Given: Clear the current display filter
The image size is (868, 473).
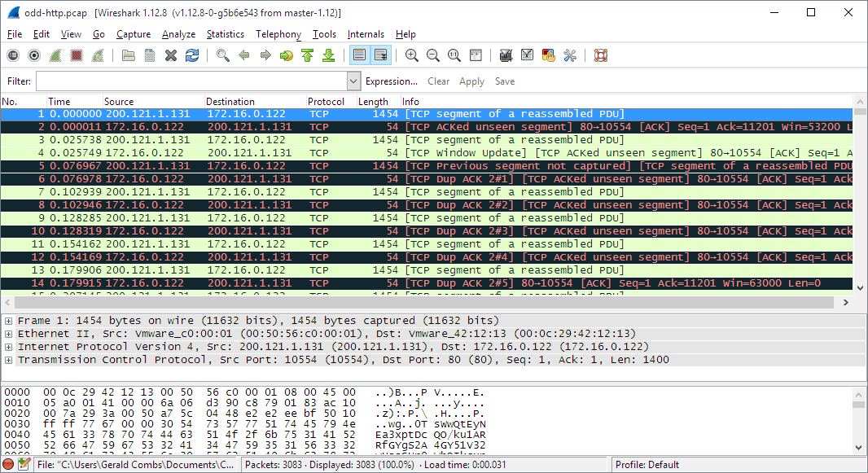Looking at the screenshot, I should click(438, 81).
